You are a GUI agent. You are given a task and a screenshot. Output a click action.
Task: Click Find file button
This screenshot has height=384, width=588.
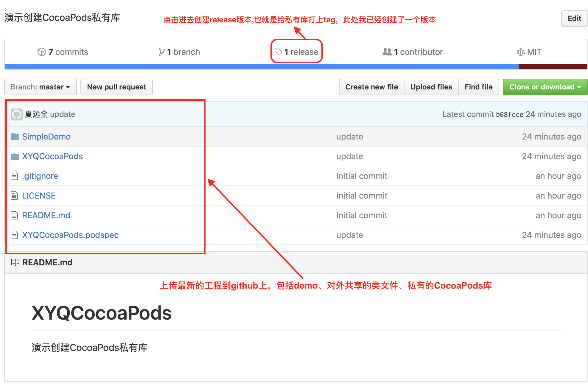click(478, 87)
